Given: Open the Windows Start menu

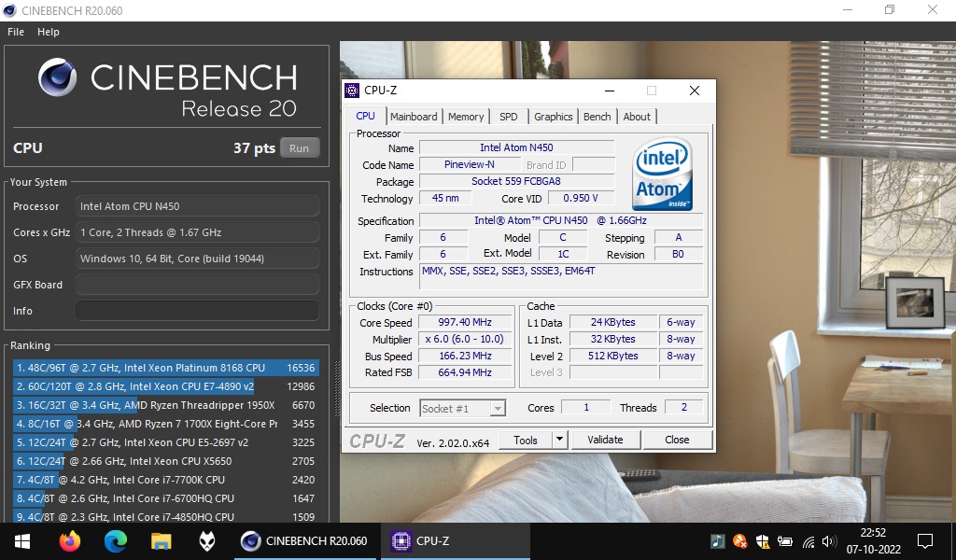Looking at the screenshot, I should coord(21,540).
